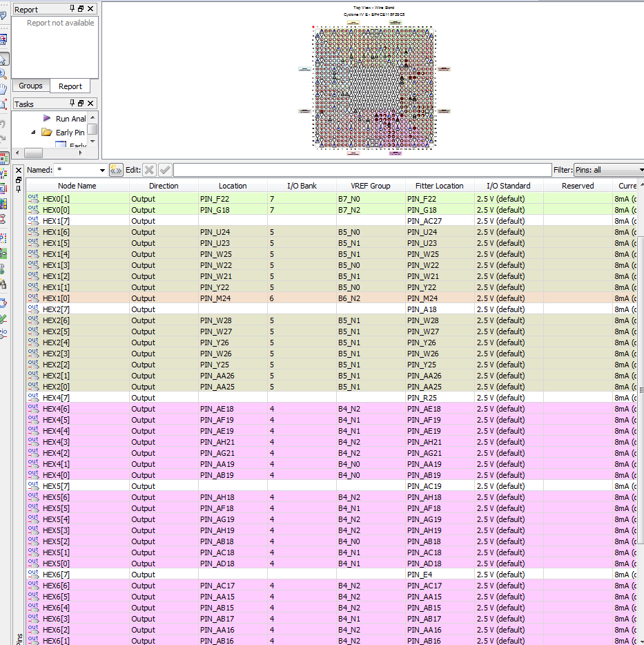This screenshot has width=644, height=645.
Task: Open the Named dropdown list
Action: tap(102, 170)
